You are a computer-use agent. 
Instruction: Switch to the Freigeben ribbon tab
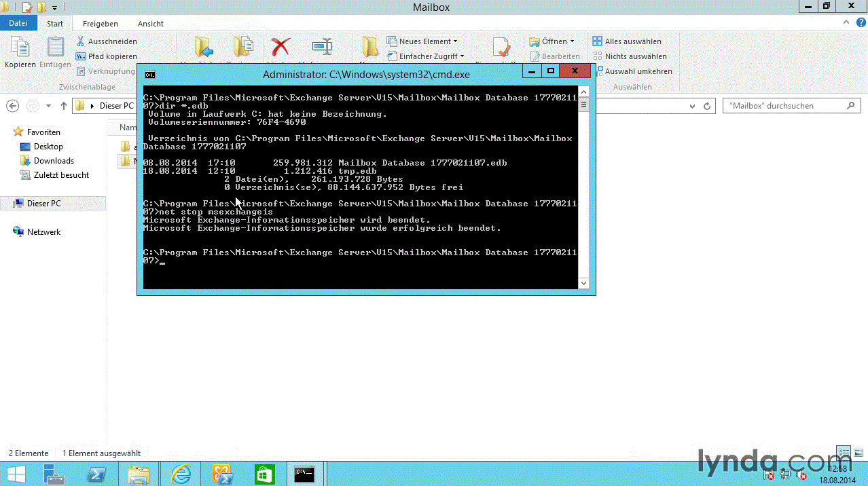pos(101,24)
